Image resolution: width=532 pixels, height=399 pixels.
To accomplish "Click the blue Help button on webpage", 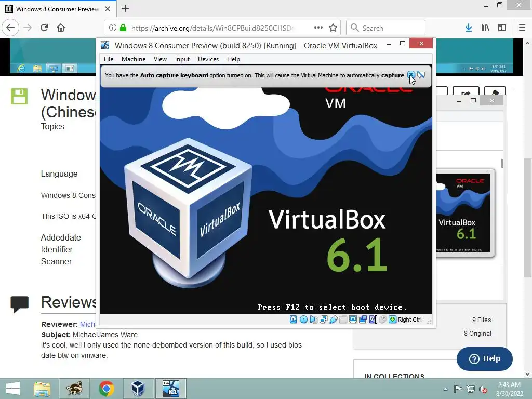I will [485, 358].
